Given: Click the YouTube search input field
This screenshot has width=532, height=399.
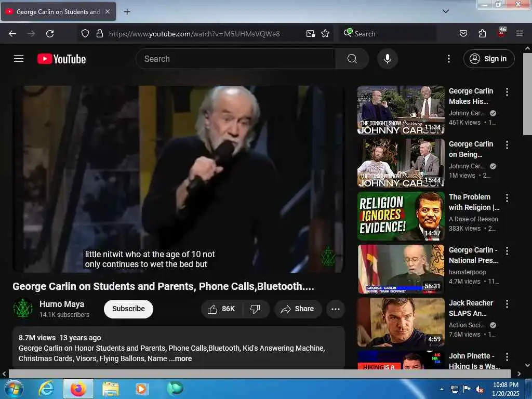Looking at the screenshot, I should [235, 59].
